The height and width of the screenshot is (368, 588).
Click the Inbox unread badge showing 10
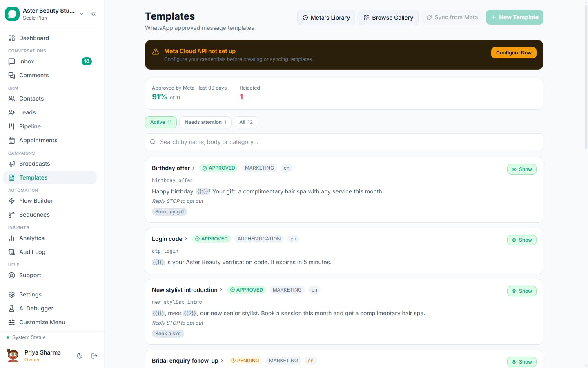(87, 61)
